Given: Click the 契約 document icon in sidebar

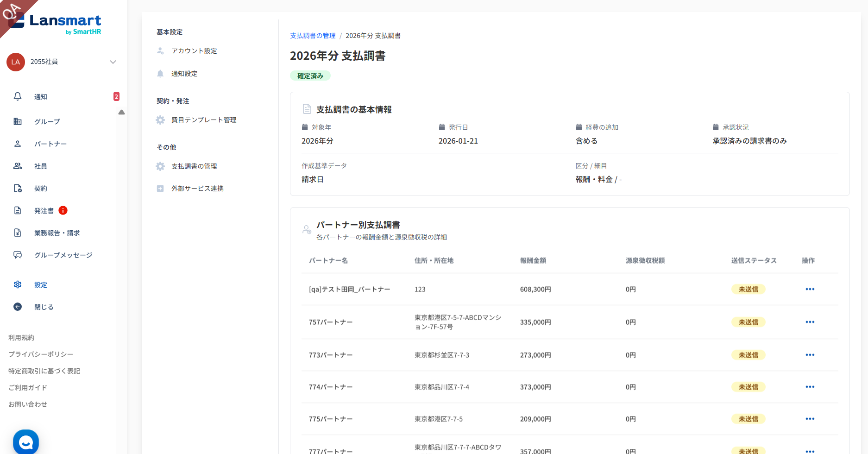Looking at the screenshot, I should (18, 188).
